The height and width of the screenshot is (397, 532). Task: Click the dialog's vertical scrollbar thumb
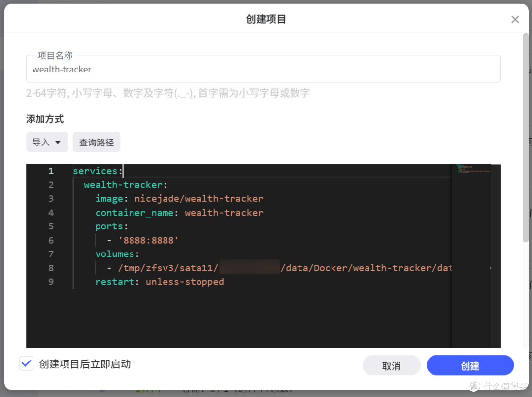coord(525,138)
